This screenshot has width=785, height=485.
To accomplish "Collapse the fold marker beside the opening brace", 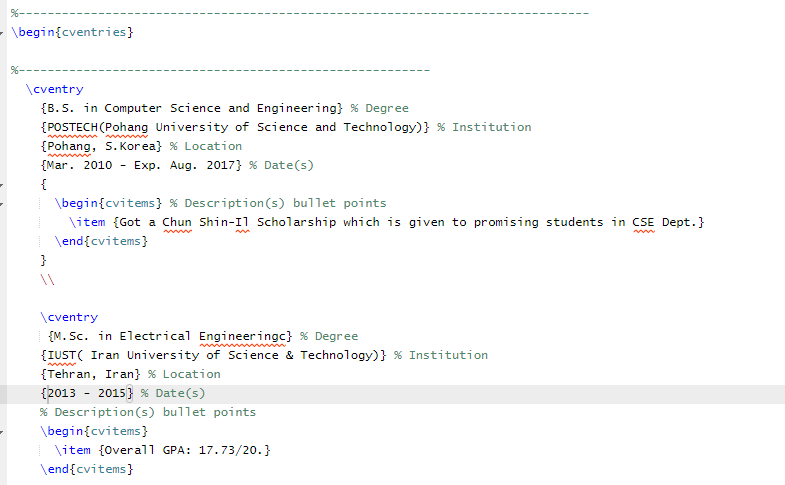I will [x=3, y=184].
